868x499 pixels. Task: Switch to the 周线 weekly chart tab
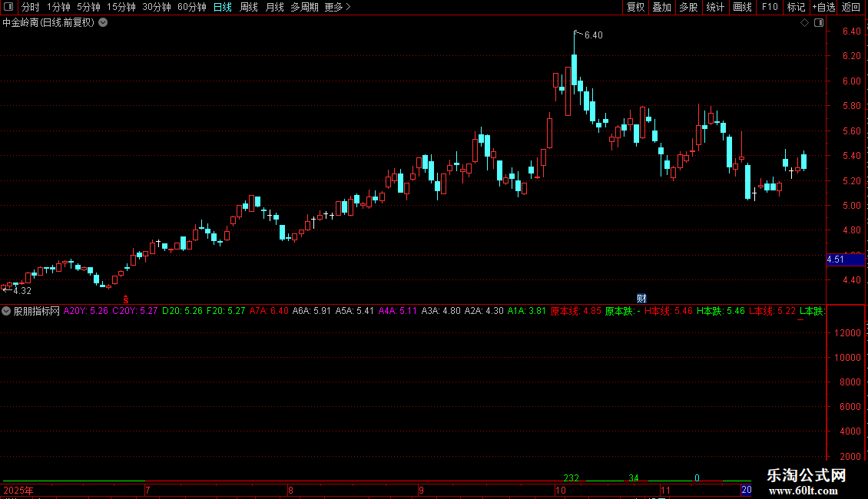point(249,7)
